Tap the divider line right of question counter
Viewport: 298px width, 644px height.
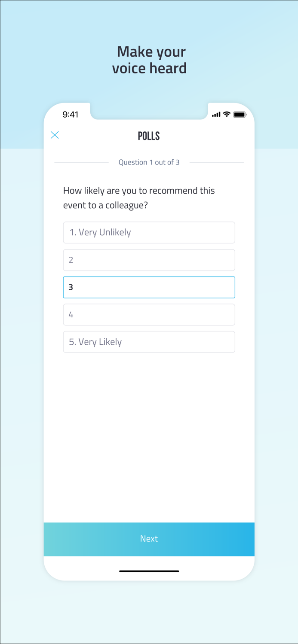pos(216,163)
